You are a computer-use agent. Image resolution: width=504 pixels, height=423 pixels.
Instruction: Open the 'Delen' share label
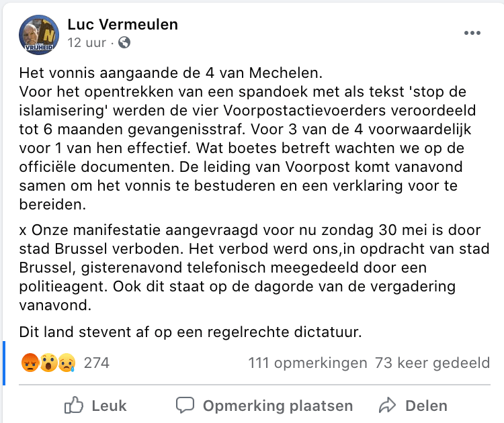(426, 406)
